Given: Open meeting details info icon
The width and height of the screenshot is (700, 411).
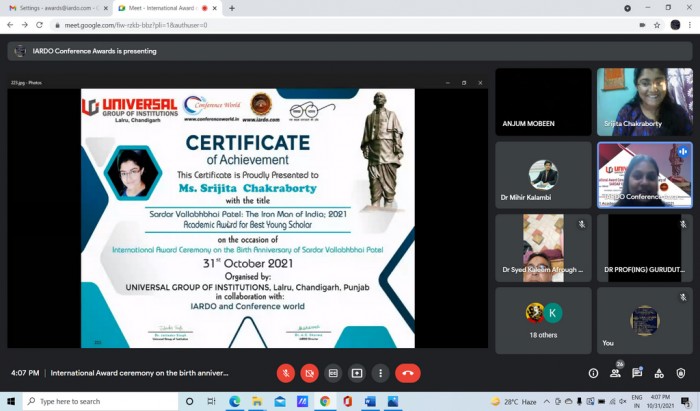Looking at the screenshot, I should pos(593,373).
